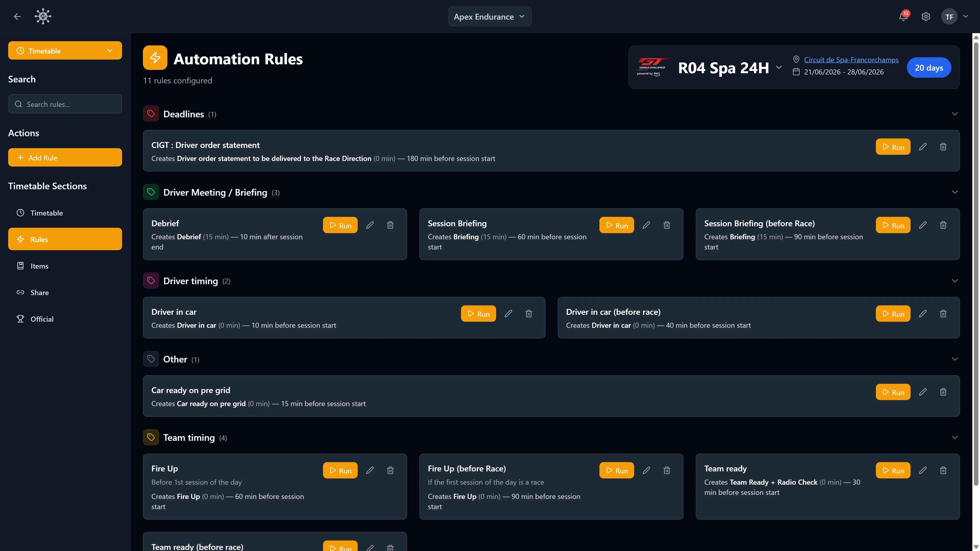
Task: Click the Automation Rules lightning icon
Action: [x=155, y=58]
